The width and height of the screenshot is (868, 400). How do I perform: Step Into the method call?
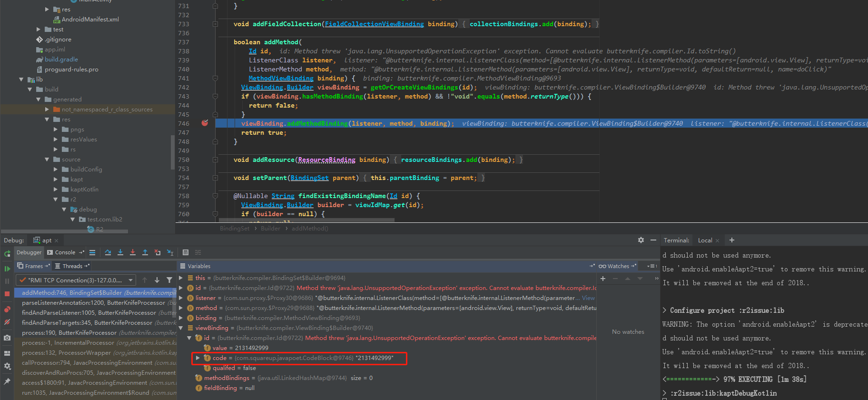(x=120, y=252)
